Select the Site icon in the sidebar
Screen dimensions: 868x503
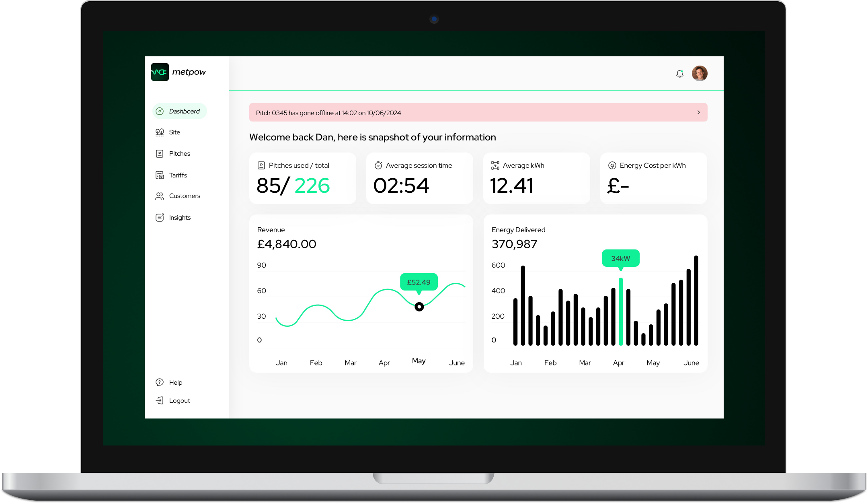point(160,132)
